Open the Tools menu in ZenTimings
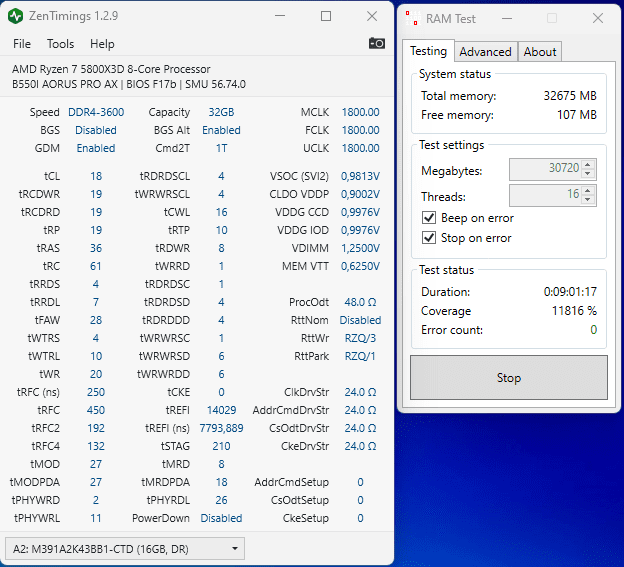The width and height of the screenshot is (624, 567). coord(60,44)
